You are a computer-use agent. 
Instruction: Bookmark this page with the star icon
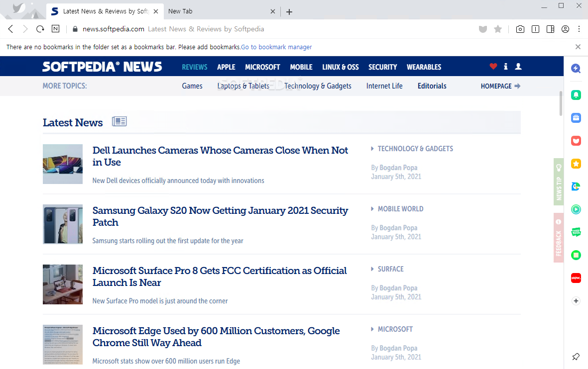[497, 29]
